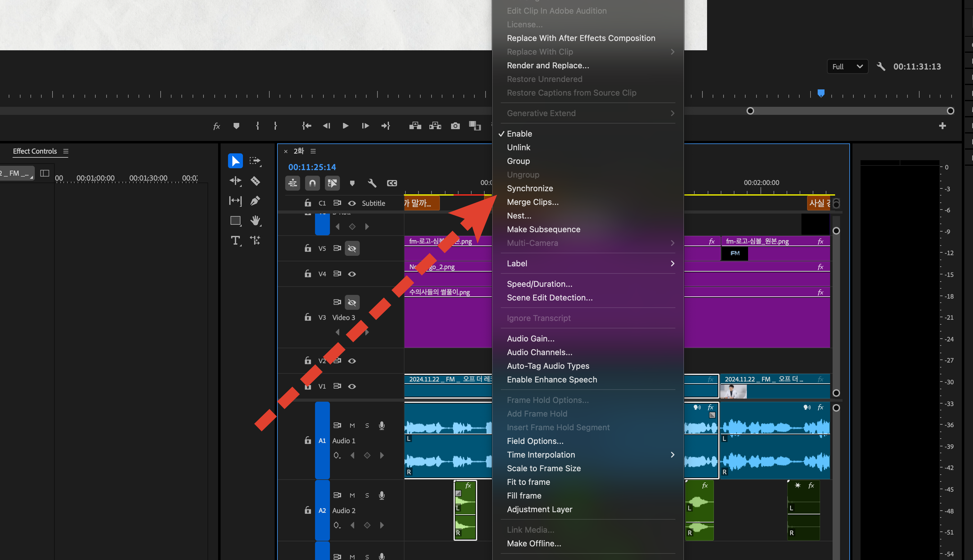The image size is (973, 560).
Task: Select the Hand tool
Action: (x=255, y=220)
